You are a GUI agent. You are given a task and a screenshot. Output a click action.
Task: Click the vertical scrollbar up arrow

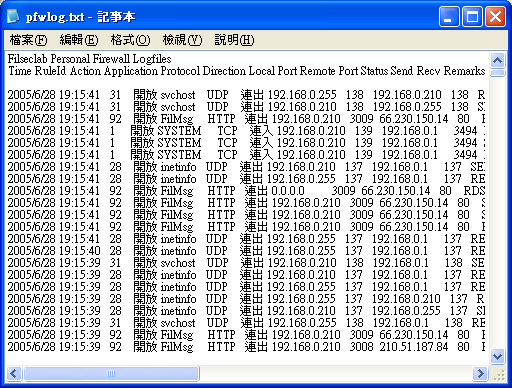[x=497, y=60]
